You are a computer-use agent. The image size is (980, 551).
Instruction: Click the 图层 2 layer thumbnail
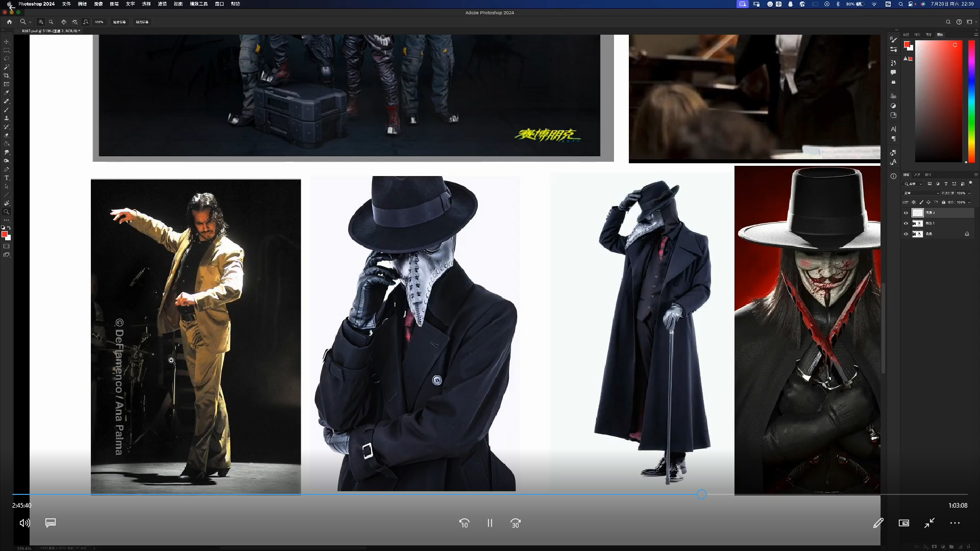pyautogui.click(x=917, y=213)
